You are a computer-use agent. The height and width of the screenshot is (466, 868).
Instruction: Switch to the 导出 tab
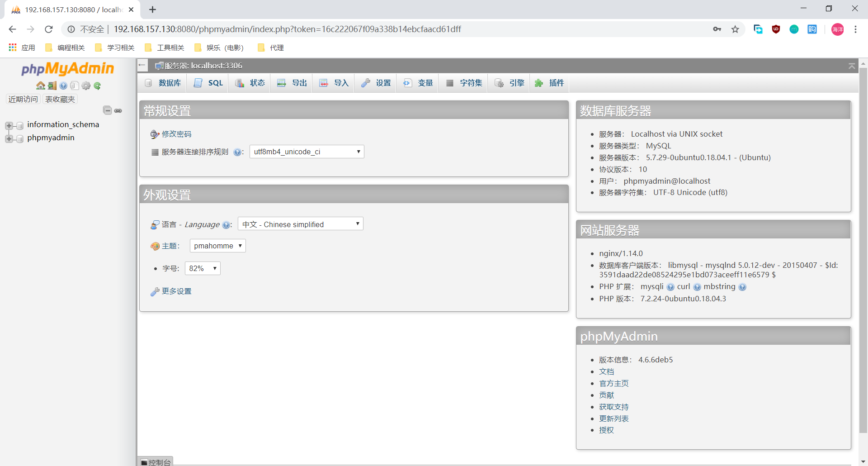(292, 83)
